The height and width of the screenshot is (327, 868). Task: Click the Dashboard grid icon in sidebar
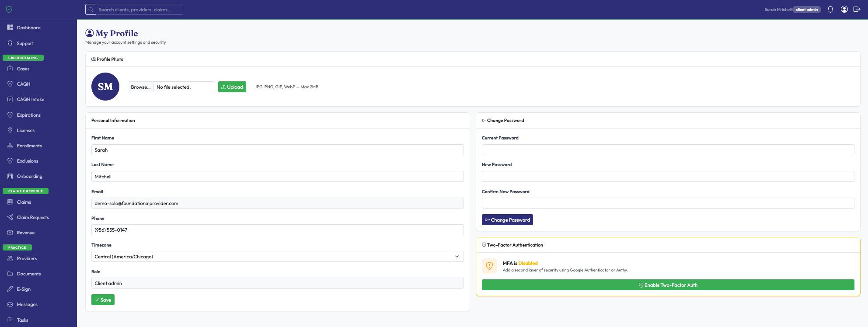click(x=10, y=28)
